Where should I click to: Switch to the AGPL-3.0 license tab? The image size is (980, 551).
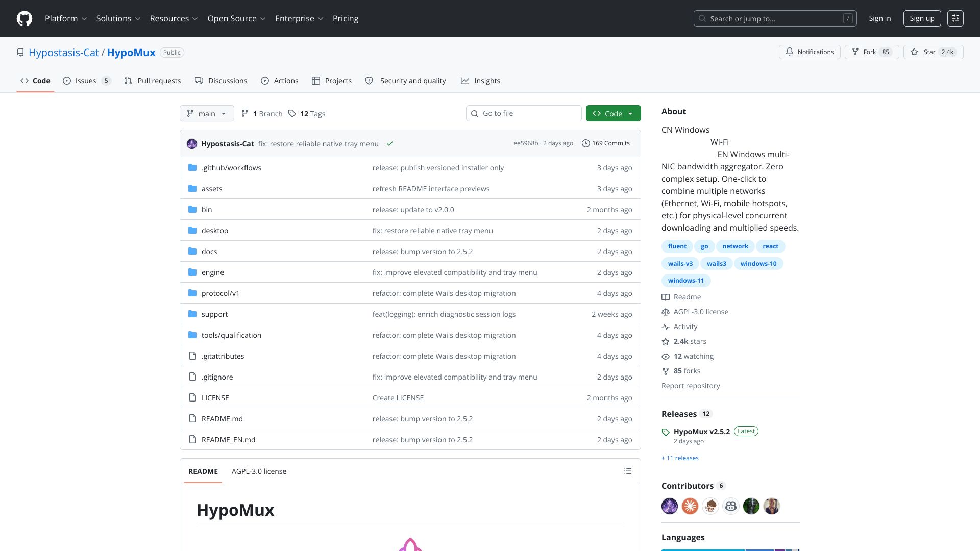tap(259, 471)
